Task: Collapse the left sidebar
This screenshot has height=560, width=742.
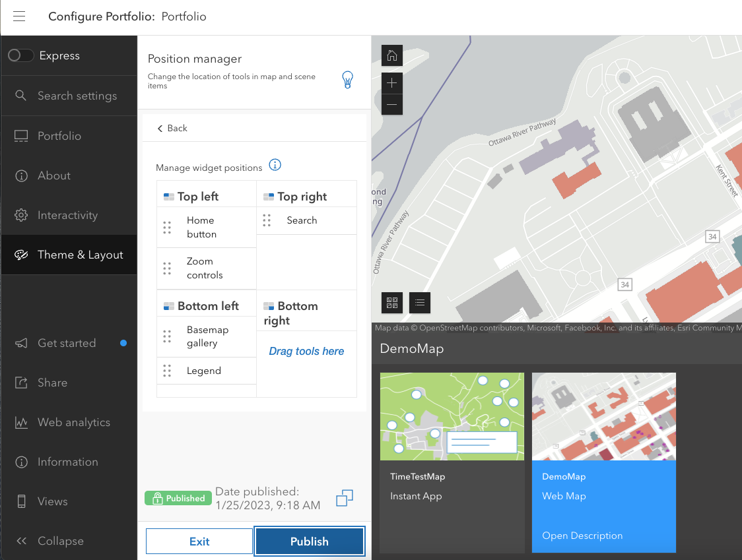Action: pos(51,541)
